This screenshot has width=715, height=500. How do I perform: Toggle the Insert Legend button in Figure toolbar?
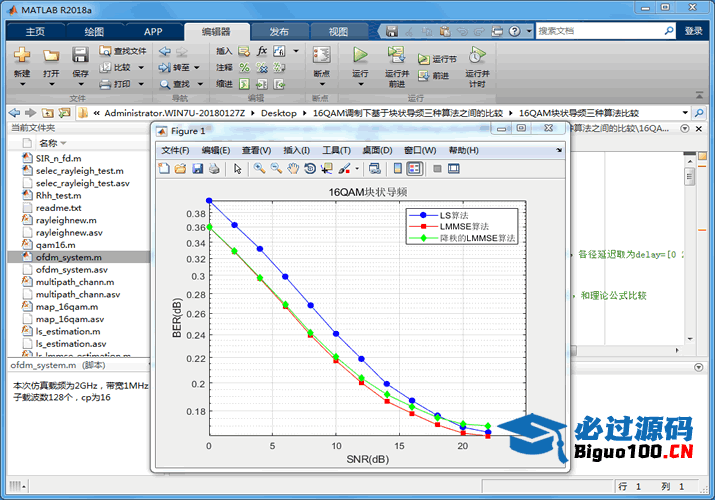pos(414,169)
